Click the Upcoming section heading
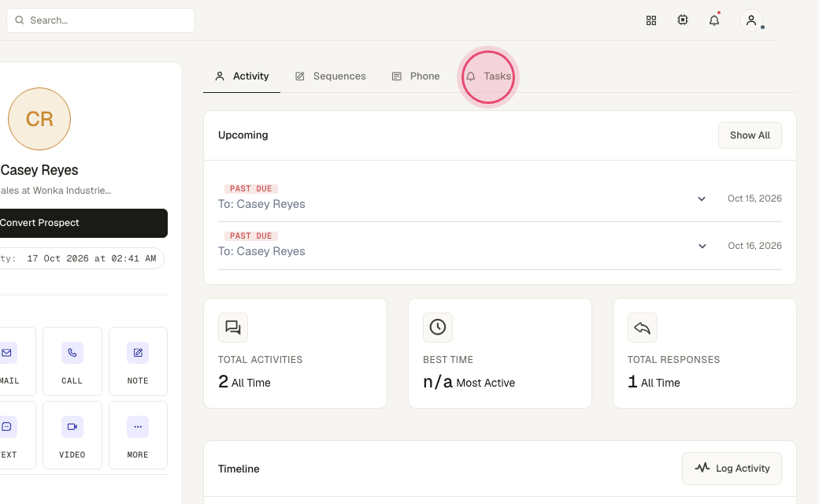Viewport: 819px width, 504px height. coord(243,135)
